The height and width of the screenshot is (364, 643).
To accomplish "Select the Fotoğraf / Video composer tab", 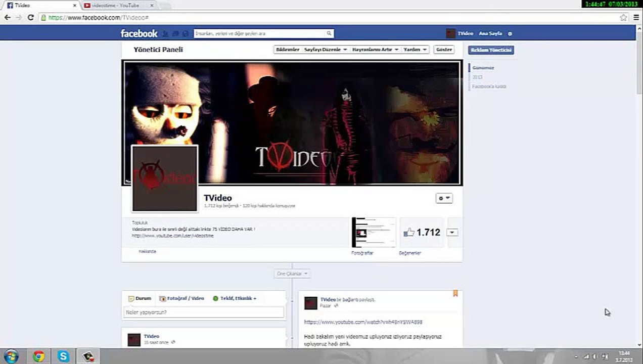I will pyautogui.click(x=181, y=298).
